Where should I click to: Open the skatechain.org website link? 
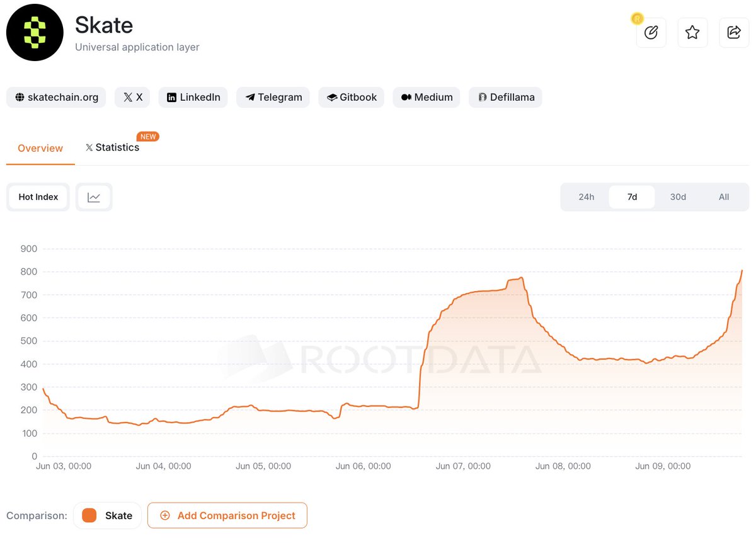coord(57,97)
